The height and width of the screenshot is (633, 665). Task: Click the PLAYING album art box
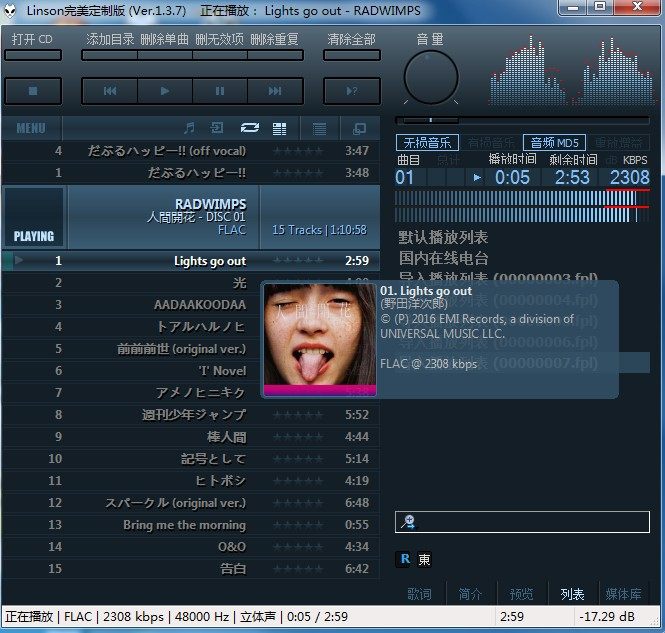(34, 217)
